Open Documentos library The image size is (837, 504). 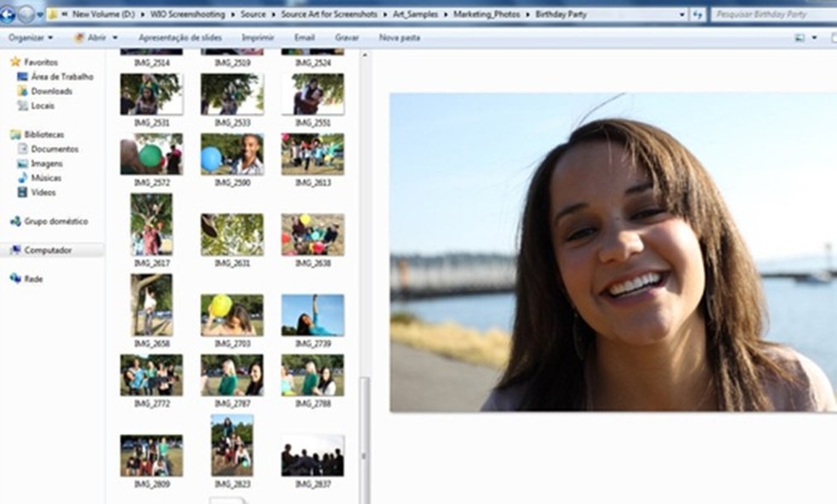pos(48,149)
